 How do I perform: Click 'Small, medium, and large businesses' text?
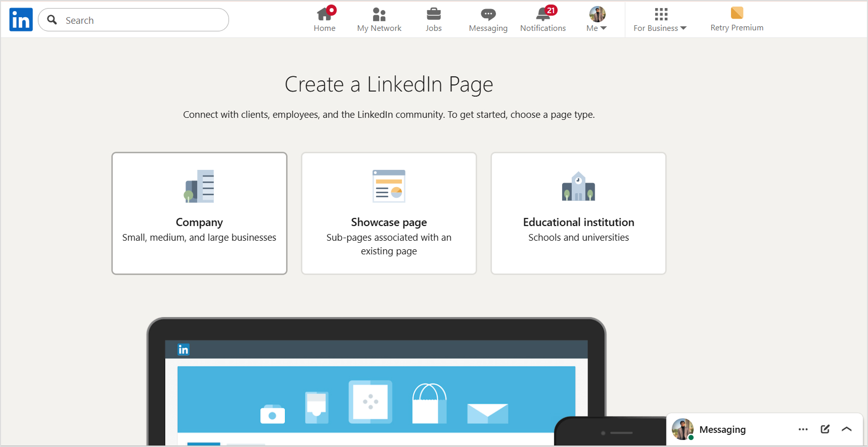click(x=199, y=237)
